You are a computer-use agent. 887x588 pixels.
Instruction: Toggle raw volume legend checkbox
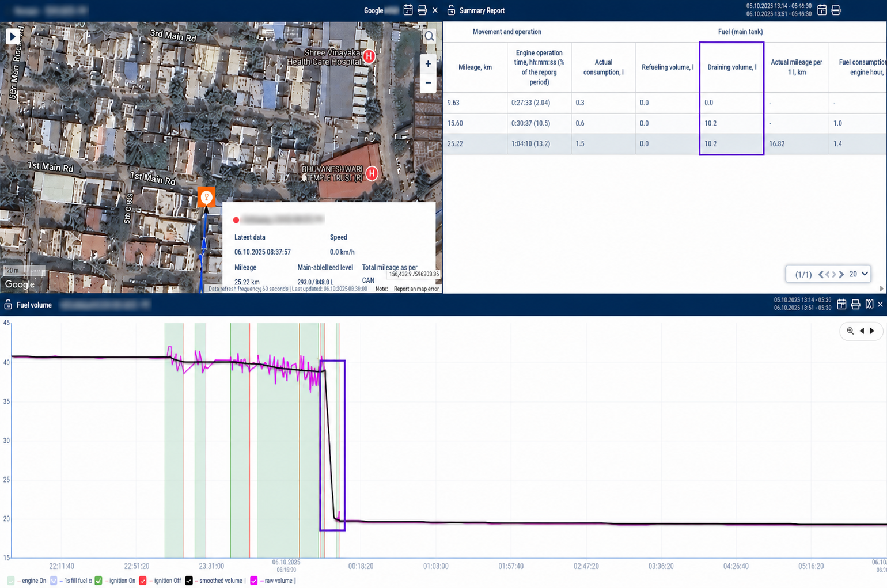tap(254, 581)
